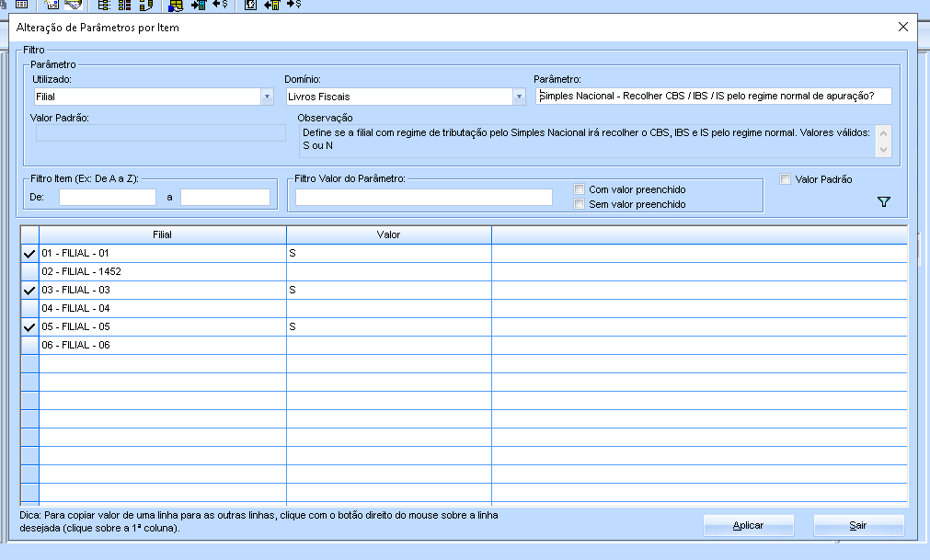Viewport: 930px width, 560px height.
Task: Focus the De field in Filtro Item
Action: click(x=108, y=197)
